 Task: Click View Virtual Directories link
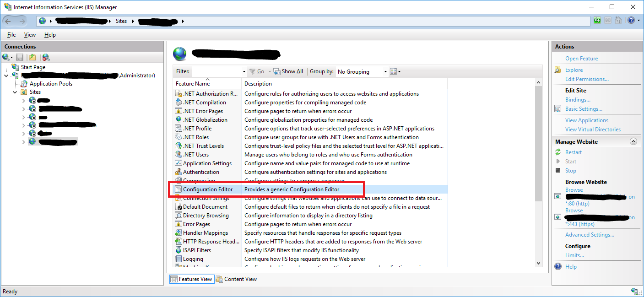(593, 130)
